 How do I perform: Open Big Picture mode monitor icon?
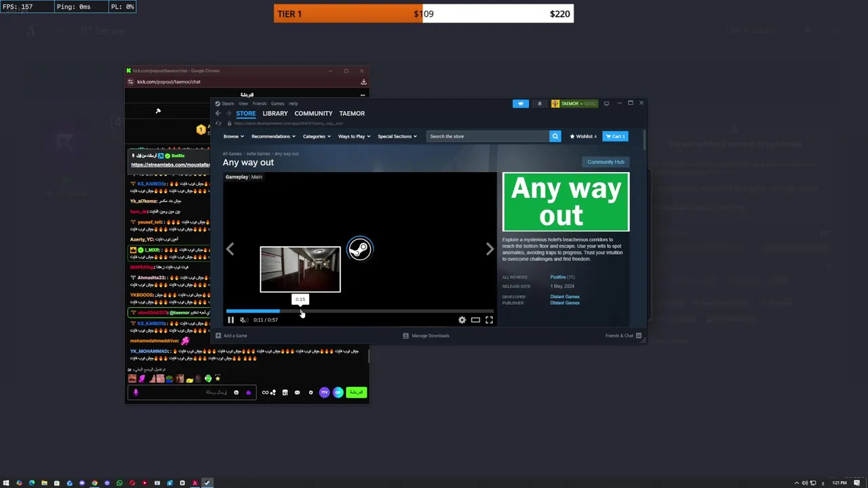click(606, 104)
